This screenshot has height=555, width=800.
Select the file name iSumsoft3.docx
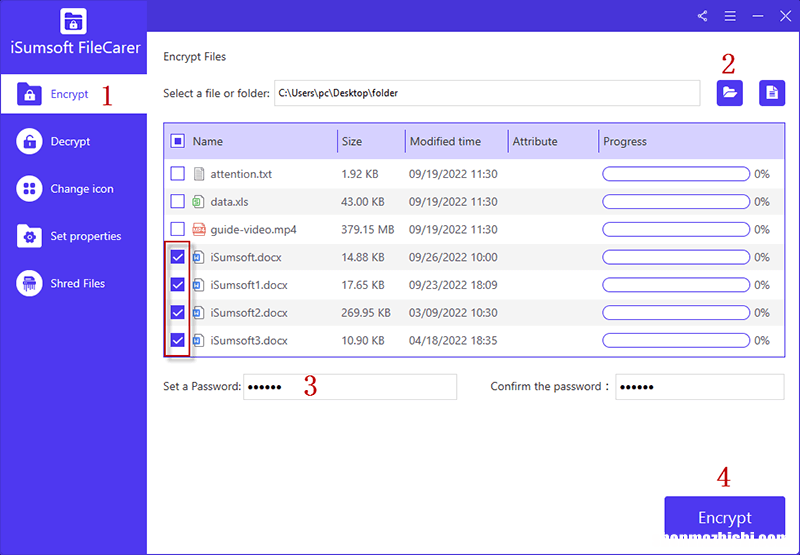click(x=249, y=340)
